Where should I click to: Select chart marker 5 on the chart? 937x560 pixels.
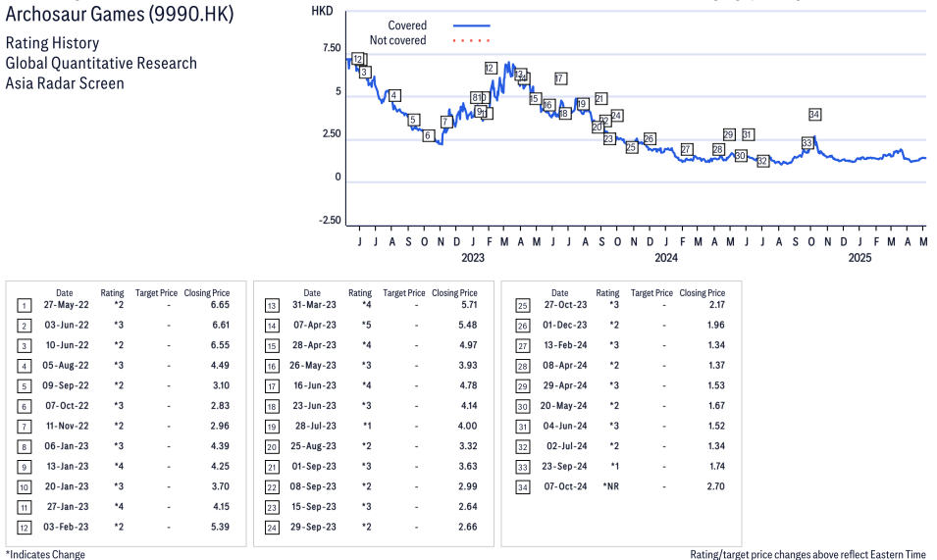pos(413,120)
